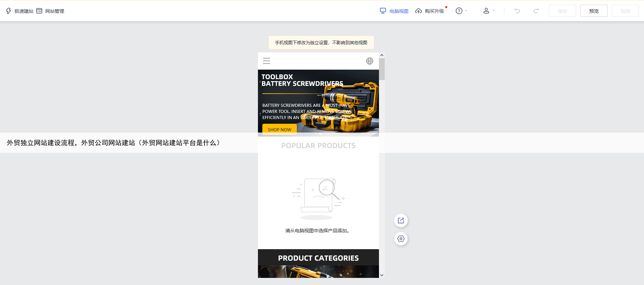Screen dimensions: 644x285
Task: Click the undo arrow icon
Action: [517, 11]
